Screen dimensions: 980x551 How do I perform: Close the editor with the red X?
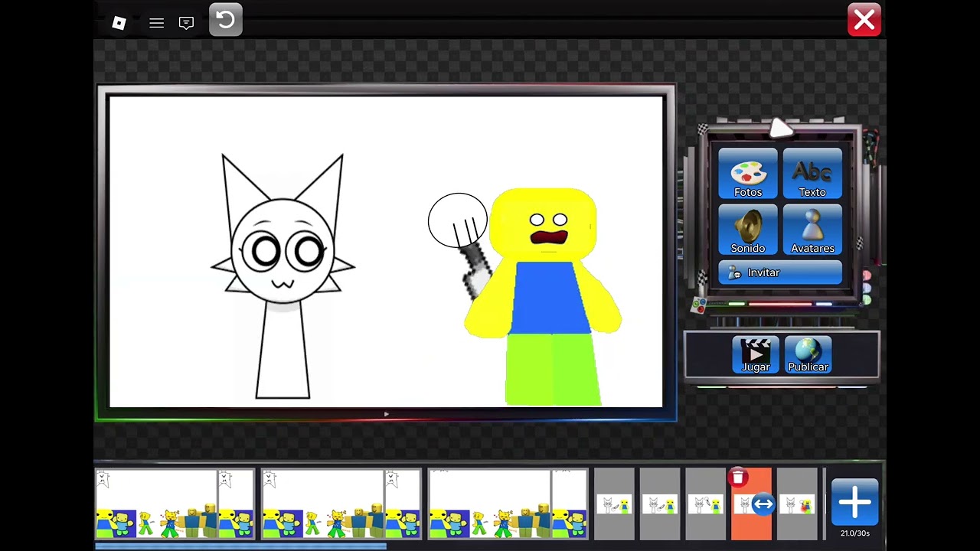pos(864,20)
